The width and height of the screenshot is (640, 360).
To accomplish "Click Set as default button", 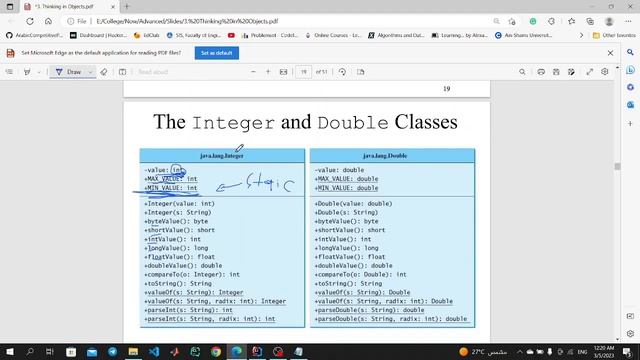I will (217, 53).
